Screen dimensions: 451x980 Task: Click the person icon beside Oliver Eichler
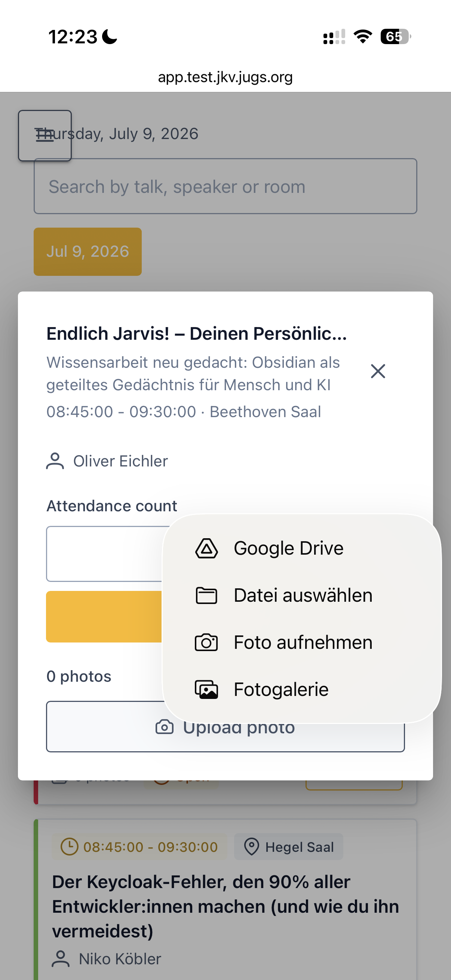pyautogui.click(x=55, y=461)
